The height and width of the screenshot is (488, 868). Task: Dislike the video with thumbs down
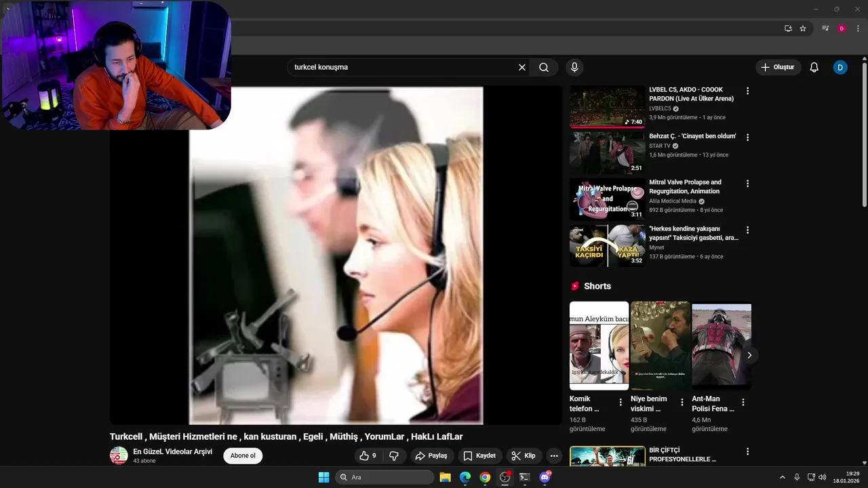click(x=394, y=455)
